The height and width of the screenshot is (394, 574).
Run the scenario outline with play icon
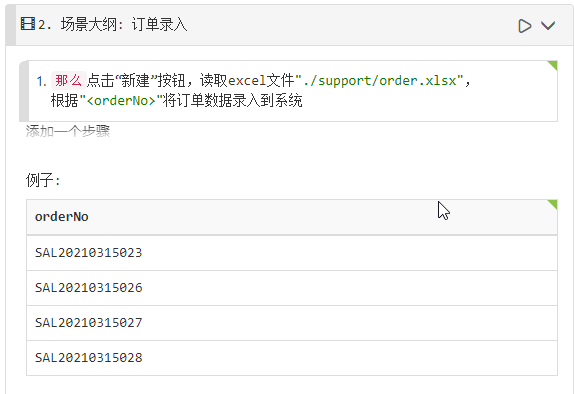pos(525,26)
